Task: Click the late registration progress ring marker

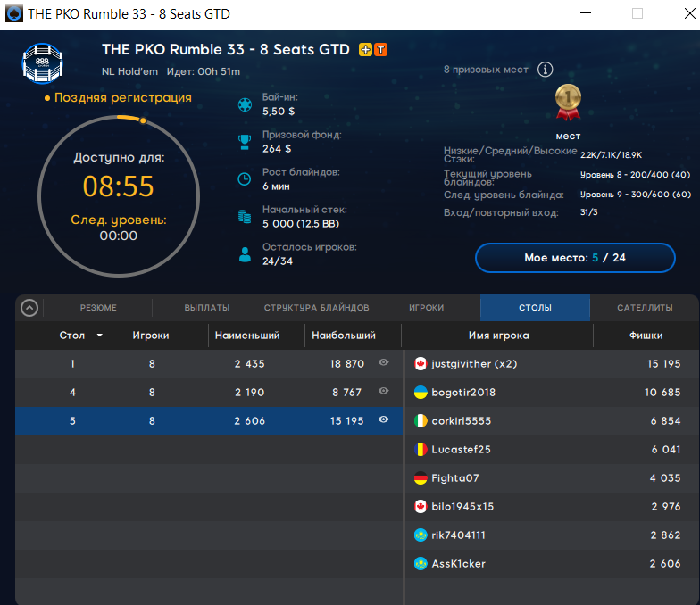Action: point(143,120)
